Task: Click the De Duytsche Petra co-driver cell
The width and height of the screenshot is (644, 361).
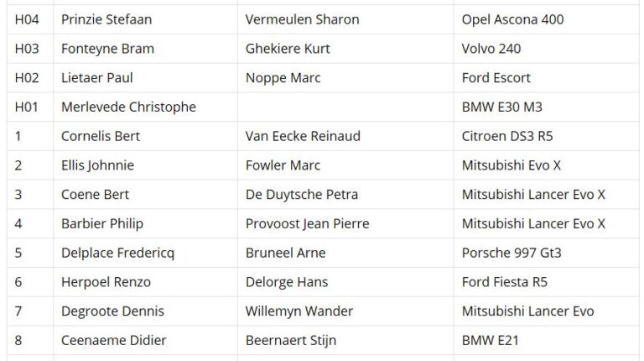Action: [345, 195]
